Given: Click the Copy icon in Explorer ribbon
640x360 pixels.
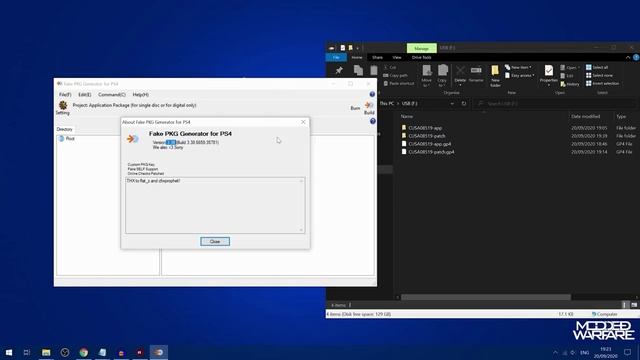Looking at the screenshot, I should click(358, 71).
